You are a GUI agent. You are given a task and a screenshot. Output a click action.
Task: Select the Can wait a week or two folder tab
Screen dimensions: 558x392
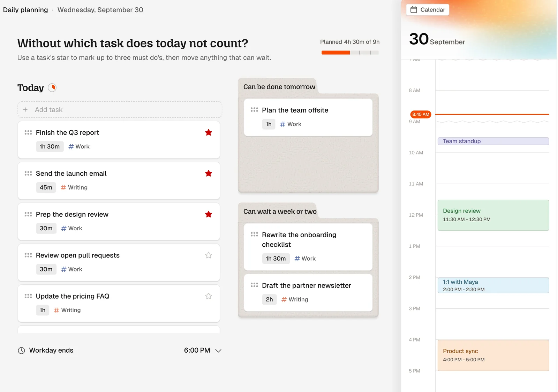pyautogui.click(x=280, y=212)
